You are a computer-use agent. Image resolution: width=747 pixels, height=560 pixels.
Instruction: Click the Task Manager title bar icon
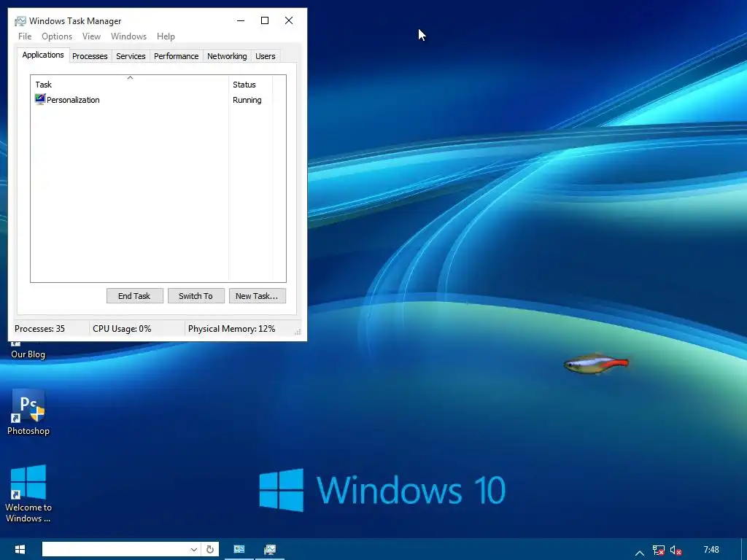[20, 21]
